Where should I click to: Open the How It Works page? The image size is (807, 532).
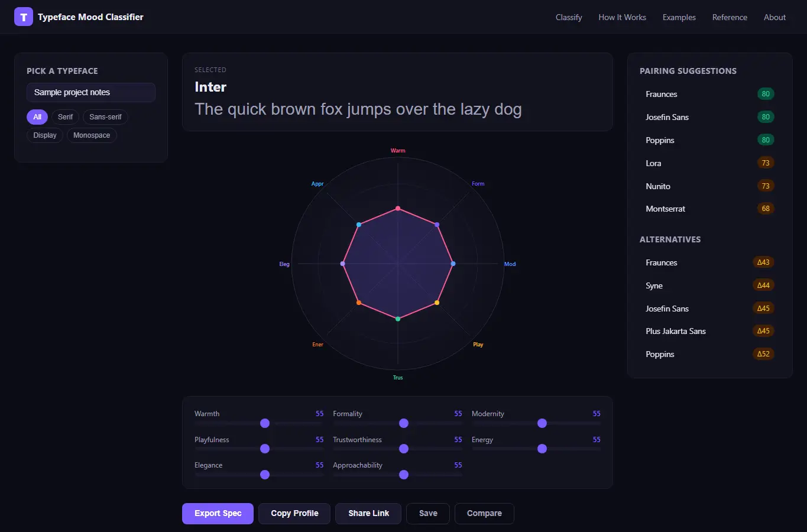click(x=622, y=17)
